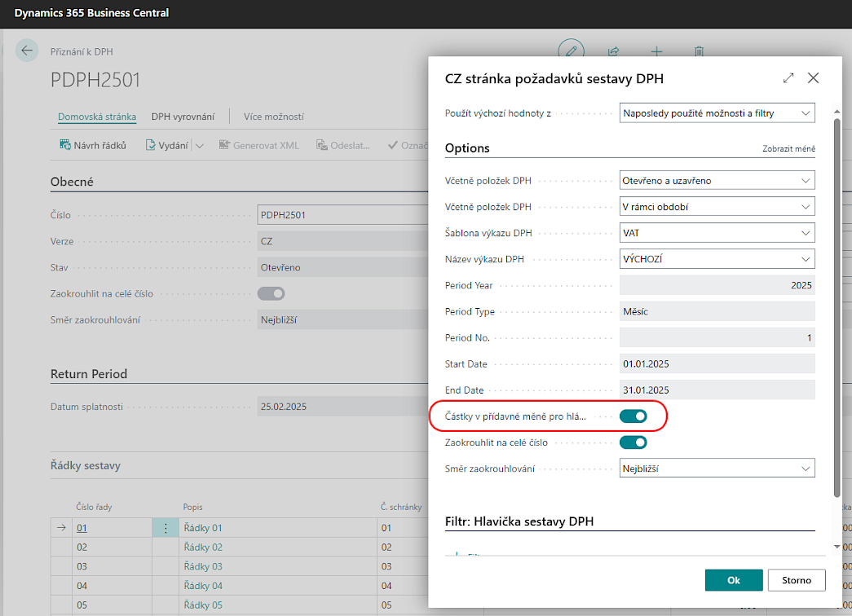Open the Směr zaokrouhlování dropdown in dialog
852x616 pixels.
tap(717, 469)
